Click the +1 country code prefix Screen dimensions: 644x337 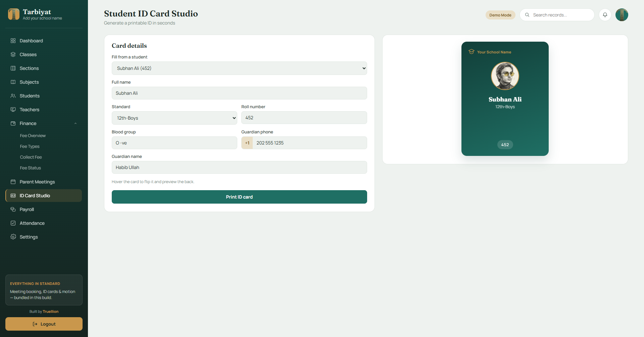pyautogui.click(x=247, y=143)
